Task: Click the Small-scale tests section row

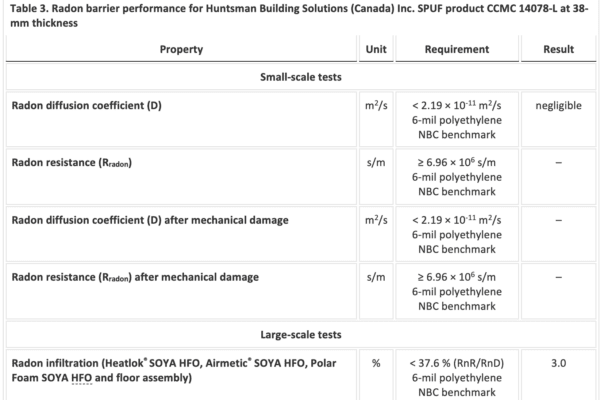Action: pyautogui.click(x=301, y=77)
